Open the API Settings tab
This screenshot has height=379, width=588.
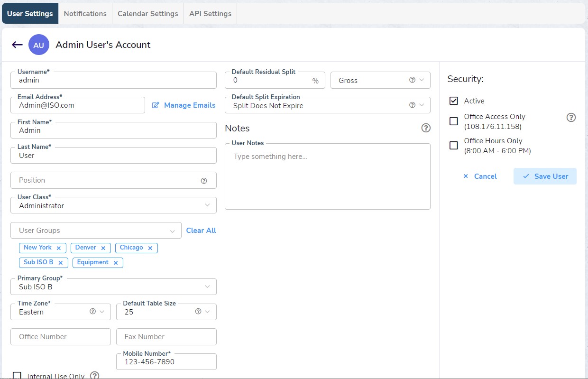[x=210, y=13]
